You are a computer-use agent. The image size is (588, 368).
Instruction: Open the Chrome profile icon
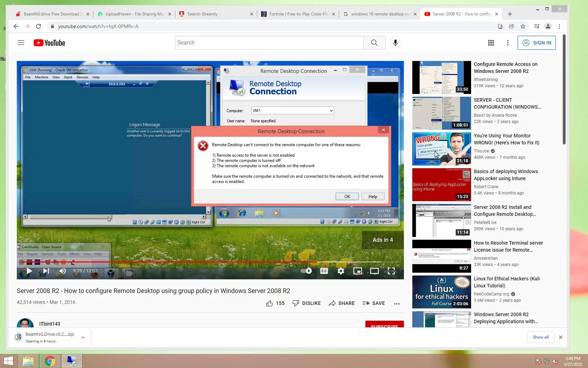coord(548,26)
